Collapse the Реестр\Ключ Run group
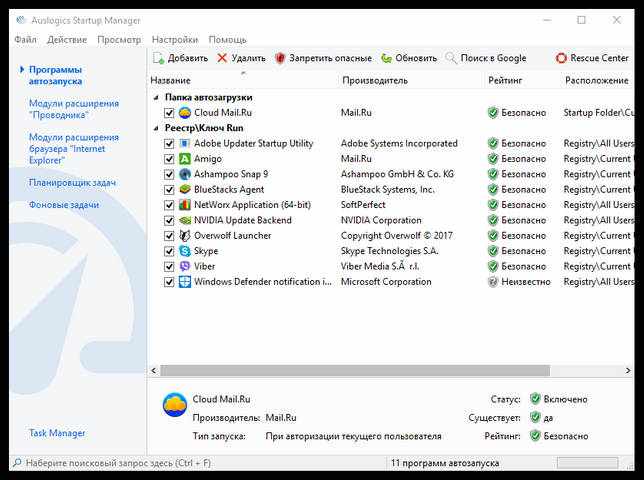Screen dimensions: 644x480 point(156,129)
